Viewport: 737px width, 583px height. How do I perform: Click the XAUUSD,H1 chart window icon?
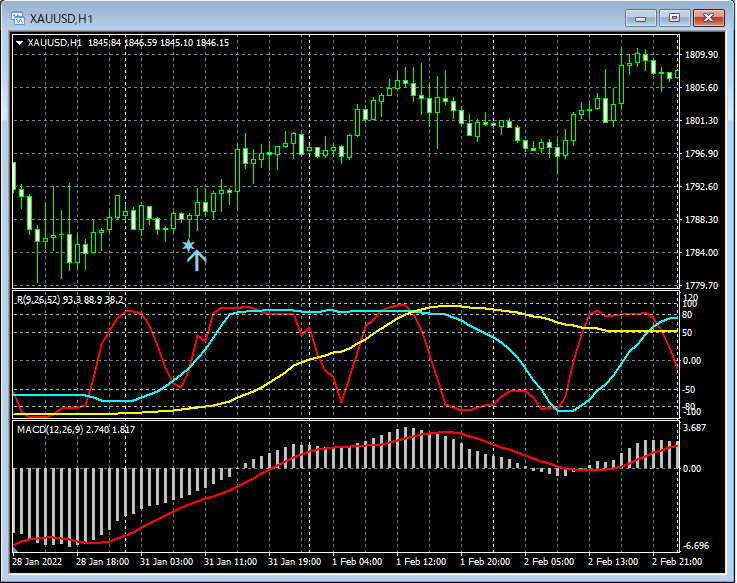tap(18, 18)
